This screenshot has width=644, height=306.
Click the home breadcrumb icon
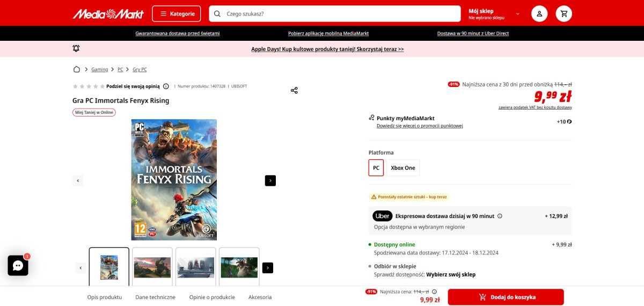click(77, 69)
